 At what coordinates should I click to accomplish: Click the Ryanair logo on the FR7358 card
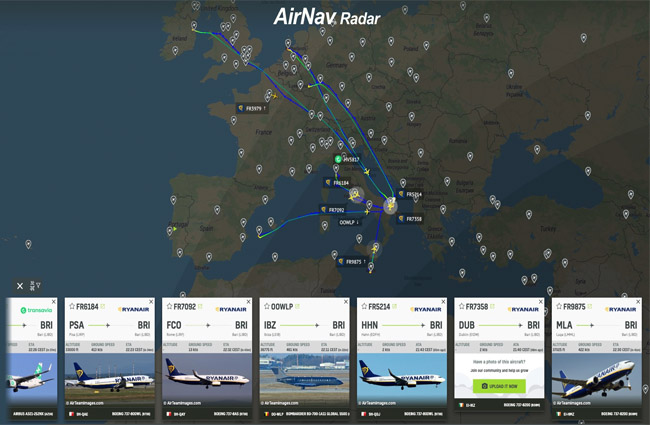[523, 309]
